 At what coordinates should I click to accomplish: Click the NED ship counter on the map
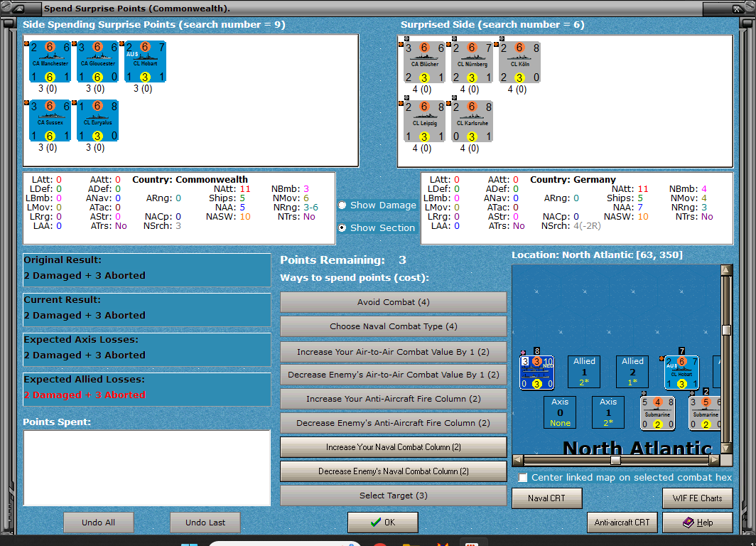[x=536, y=373]
